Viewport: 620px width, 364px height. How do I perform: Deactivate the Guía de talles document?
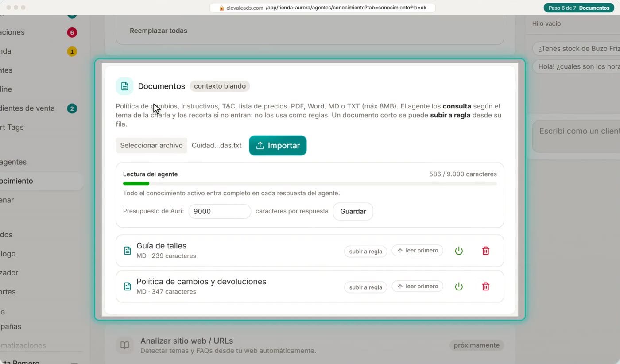point(459,251)
